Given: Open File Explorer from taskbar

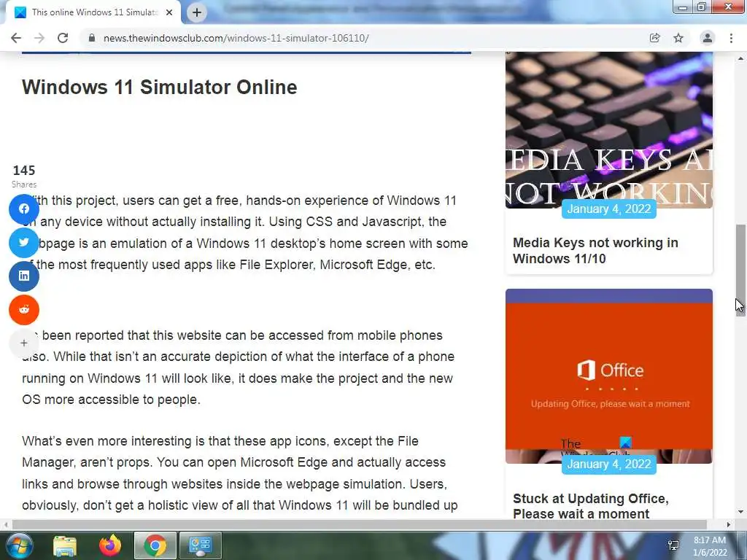Looking at the screenshot, I should click(x=65, y=545).
